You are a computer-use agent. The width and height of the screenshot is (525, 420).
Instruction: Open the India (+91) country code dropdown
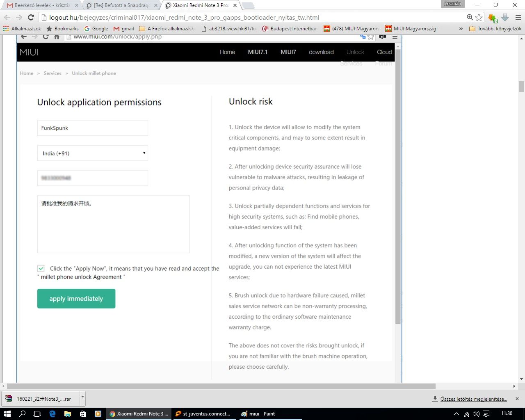coord(93,153)
